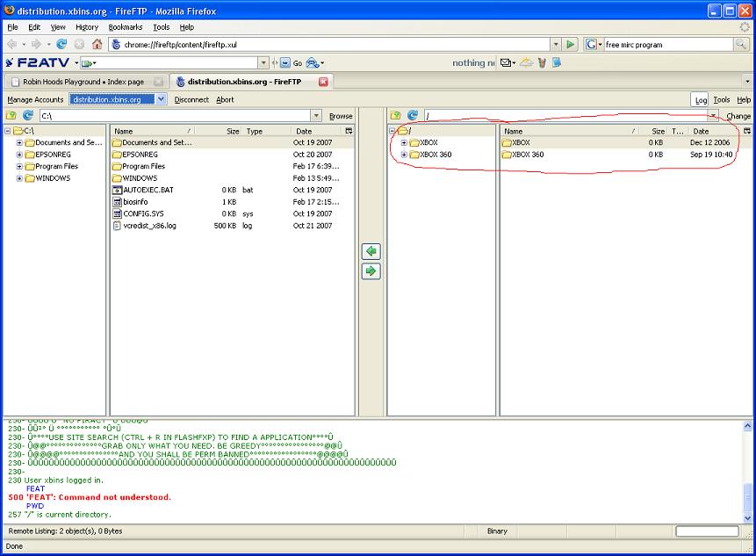Go up a directory in remote pane
756x556 pixels.
click(396, 115)
